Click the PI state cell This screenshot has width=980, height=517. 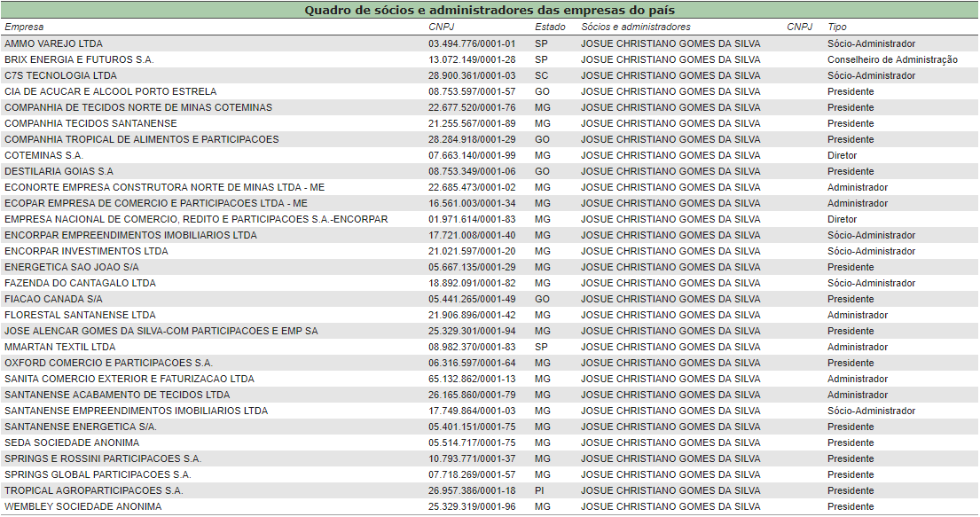coord(540,490)
